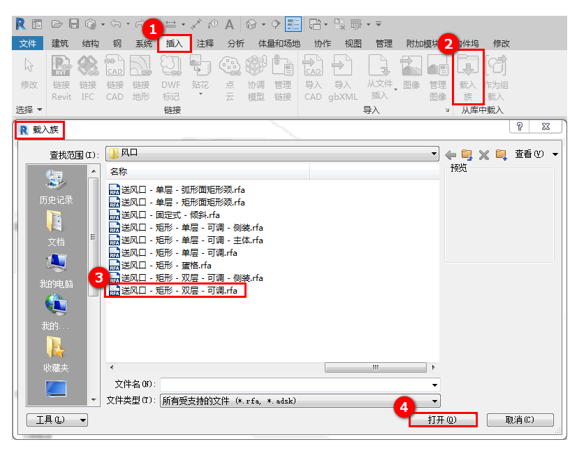Click the 载入族 (Load Family) ribbon icon

coord(467,77)
